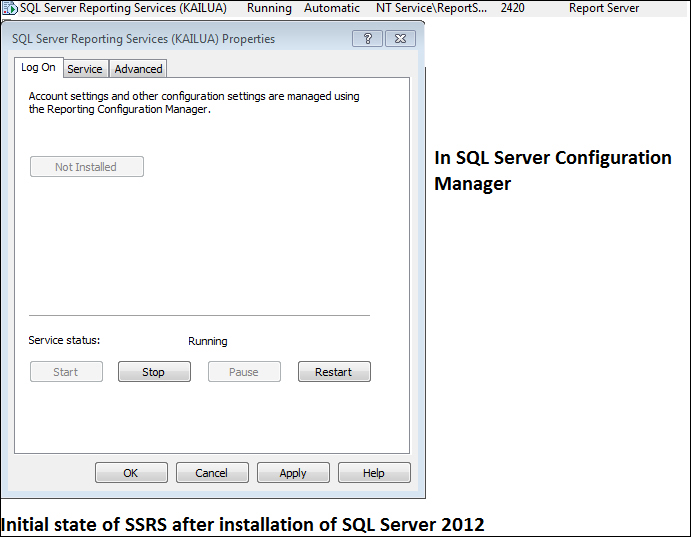Apply the property changes
This screenshot has width=691, height=537.
click(293, 473)
